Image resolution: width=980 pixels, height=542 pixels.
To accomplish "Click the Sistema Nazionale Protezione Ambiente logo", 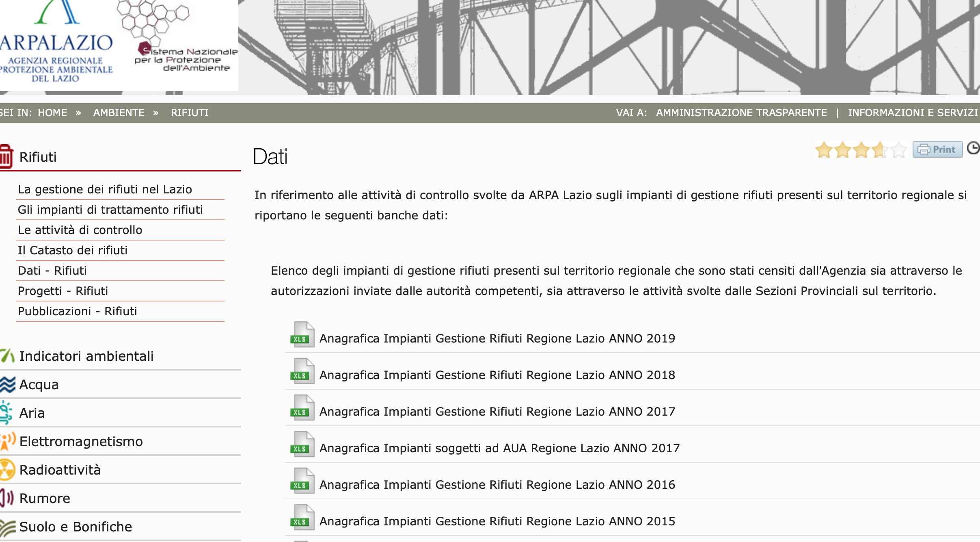I will [x=177, y=37].
